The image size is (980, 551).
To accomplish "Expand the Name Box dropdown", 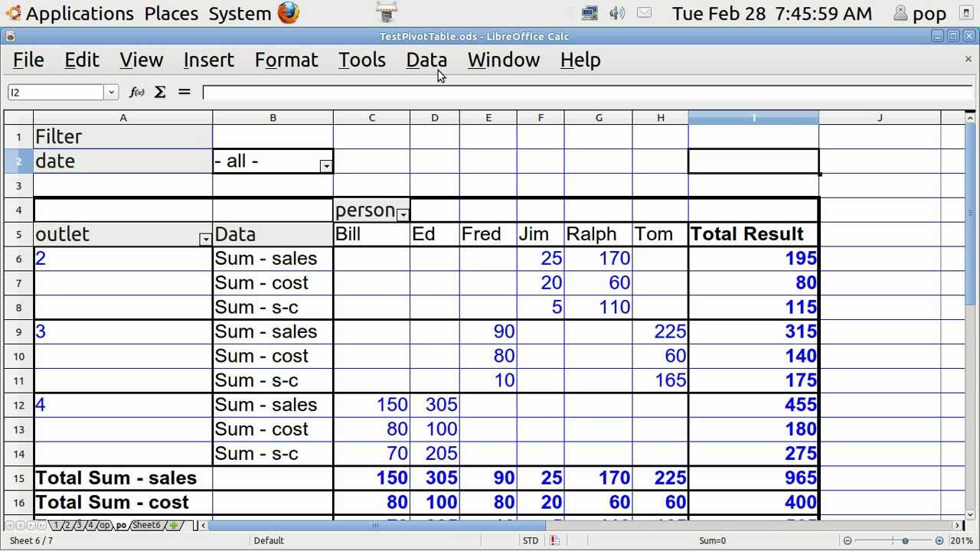I will pyautogui.click(x=111, y=92).
